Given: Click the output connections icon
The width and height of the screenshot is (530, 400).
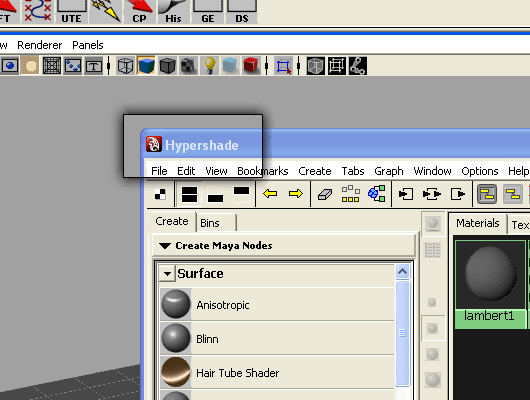Looking at the screenshot, I should [458, 194].
